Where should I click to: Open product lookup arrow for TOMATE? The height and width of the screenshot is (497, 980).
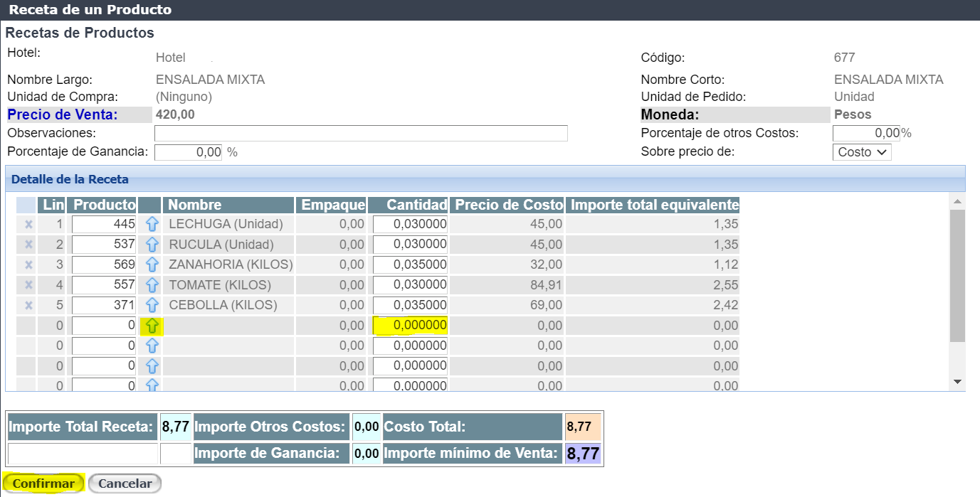(x=152, y=285)
